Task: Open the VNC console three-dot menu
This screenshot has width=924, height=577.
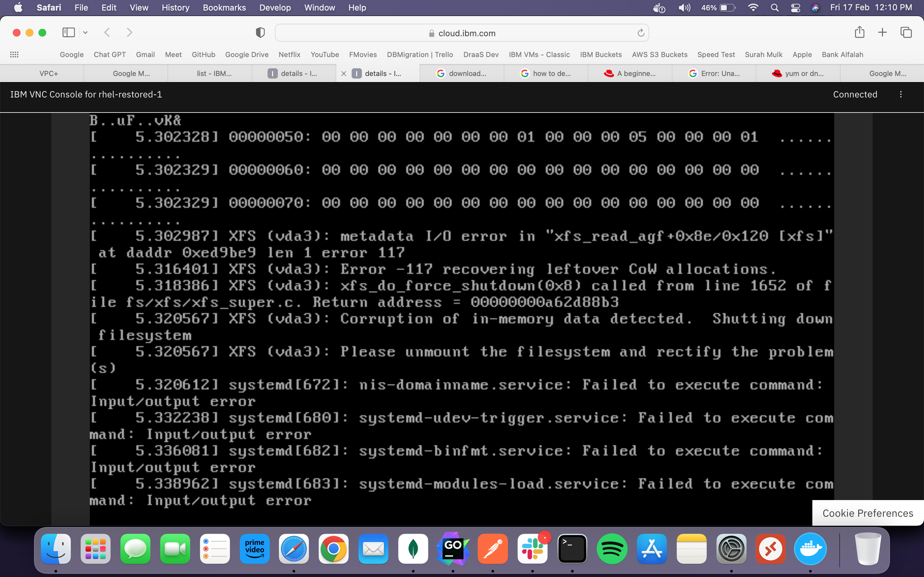Action: coord(901,94)
